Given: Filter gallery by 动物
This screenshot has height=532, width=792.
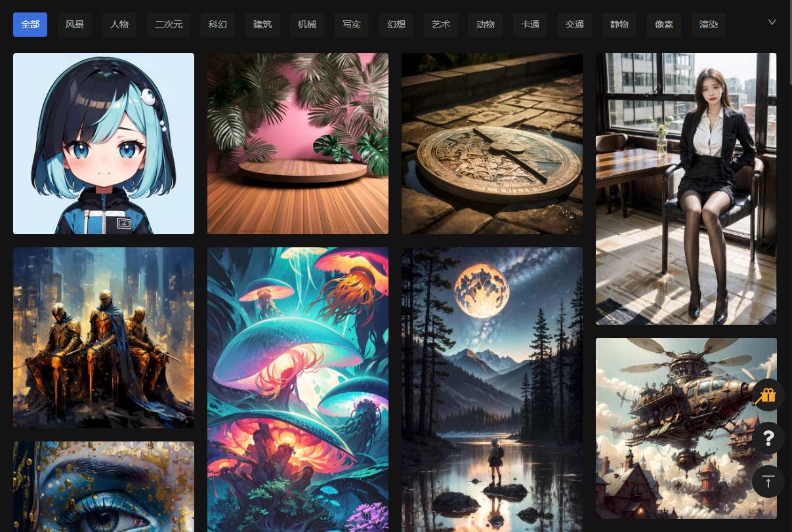Looking at the screenshot, I should 486,25.
